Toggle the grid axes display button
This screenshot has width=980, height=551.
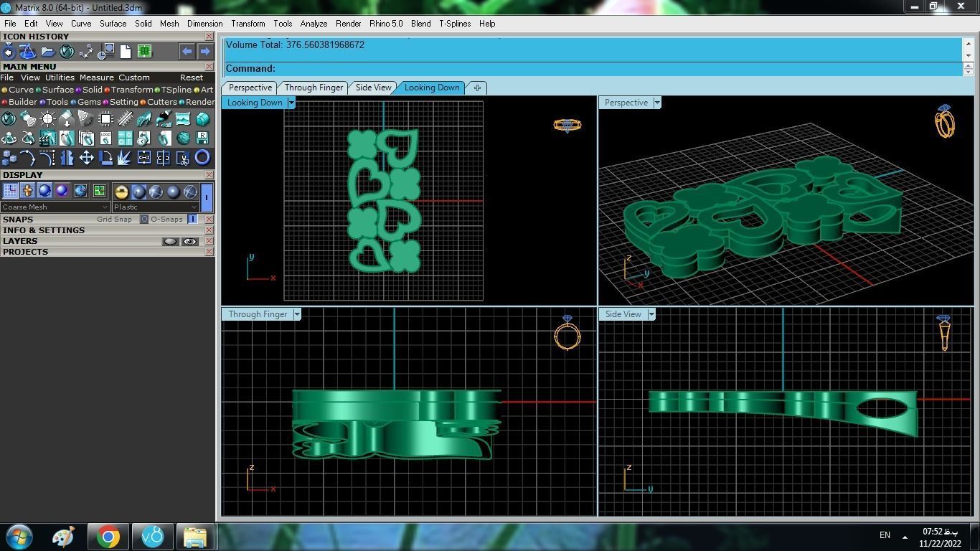point(11,191)
